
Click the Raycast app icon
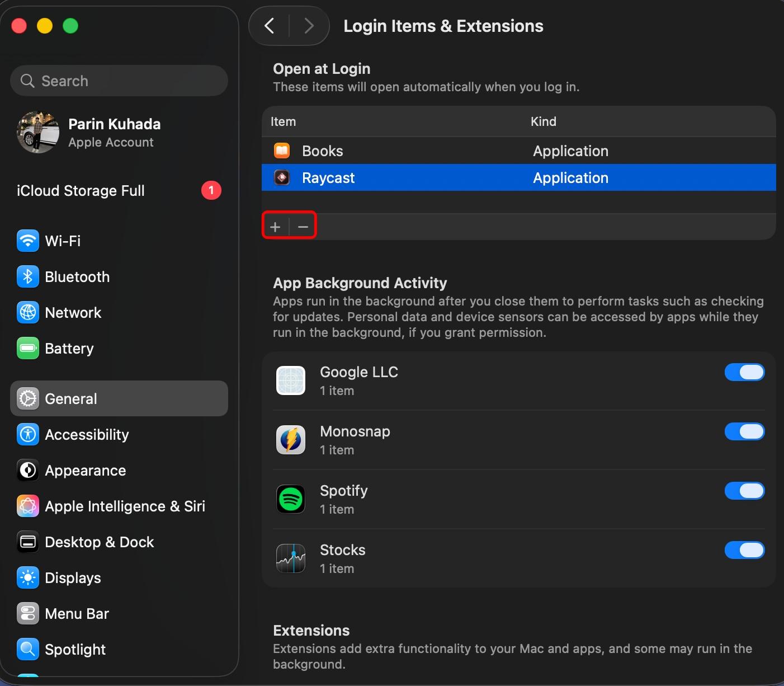point(282,178)
